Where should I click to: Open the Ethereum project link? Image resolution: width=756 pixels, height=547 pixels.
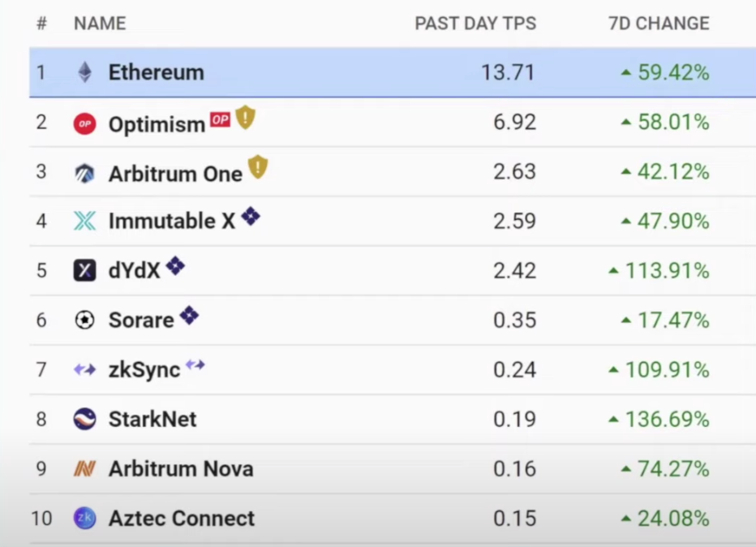coord(156,72)
